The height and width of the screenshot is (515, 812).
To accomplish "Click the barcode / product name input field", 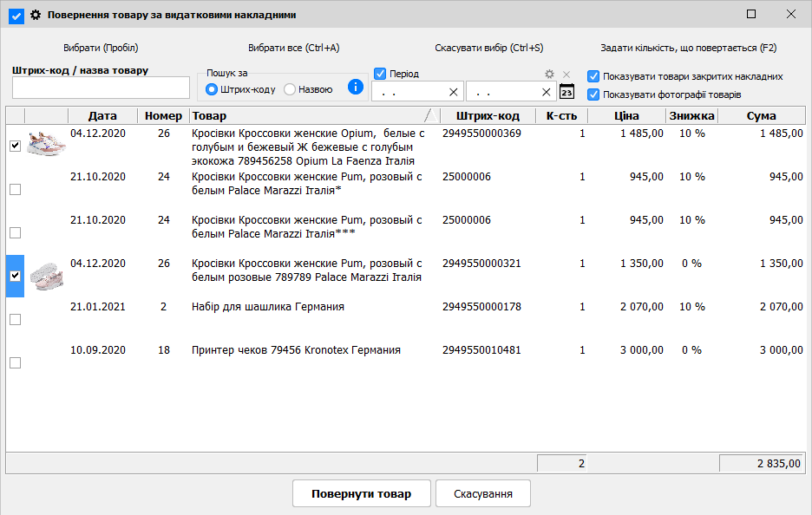I will coord(101,88).
